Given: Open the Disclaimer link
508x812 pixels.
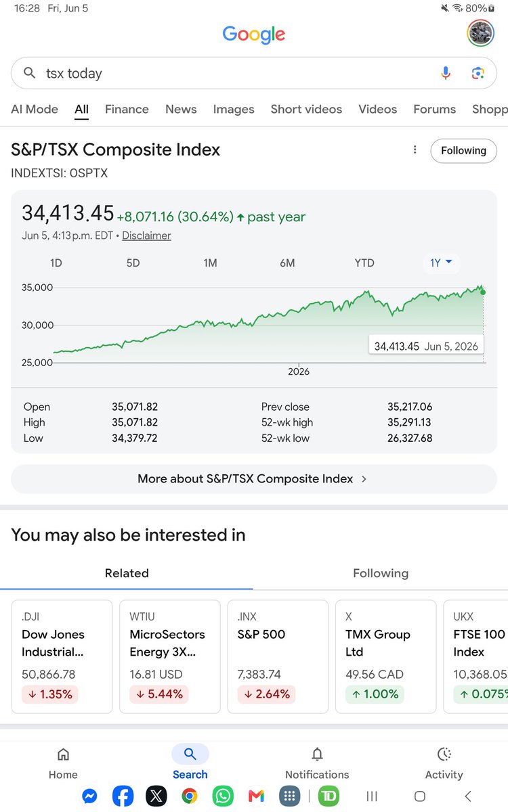Looking at the screenshot, I should (146, 235).
